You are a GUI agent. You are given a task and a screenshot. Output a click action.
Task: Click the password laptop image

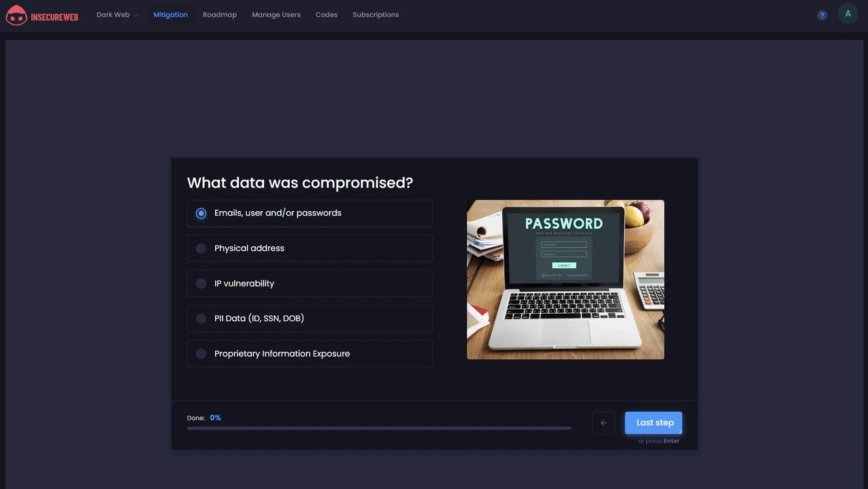[565, 280]
